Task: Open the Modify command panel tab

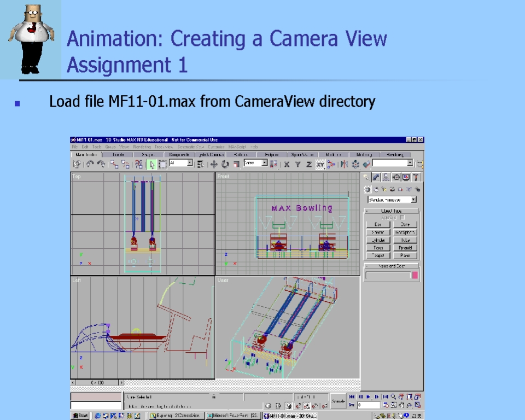Action: tap(376, 177)
